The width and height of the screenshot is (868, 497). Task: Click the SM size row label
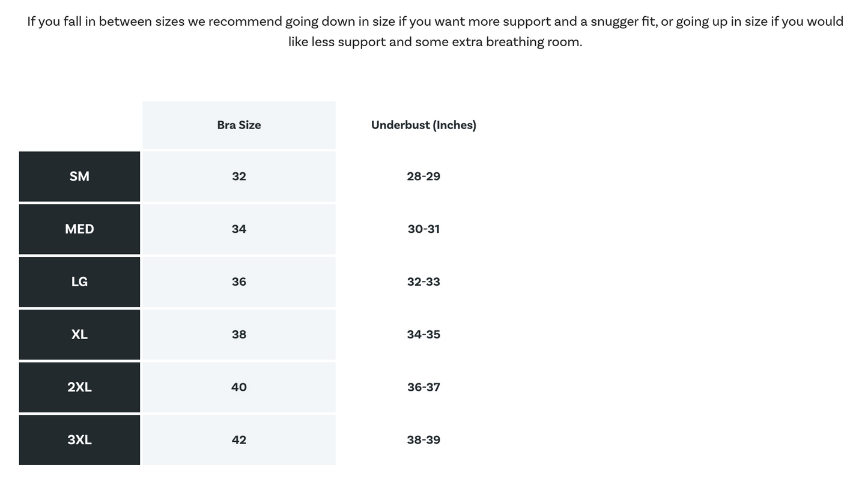click(79, 176)
